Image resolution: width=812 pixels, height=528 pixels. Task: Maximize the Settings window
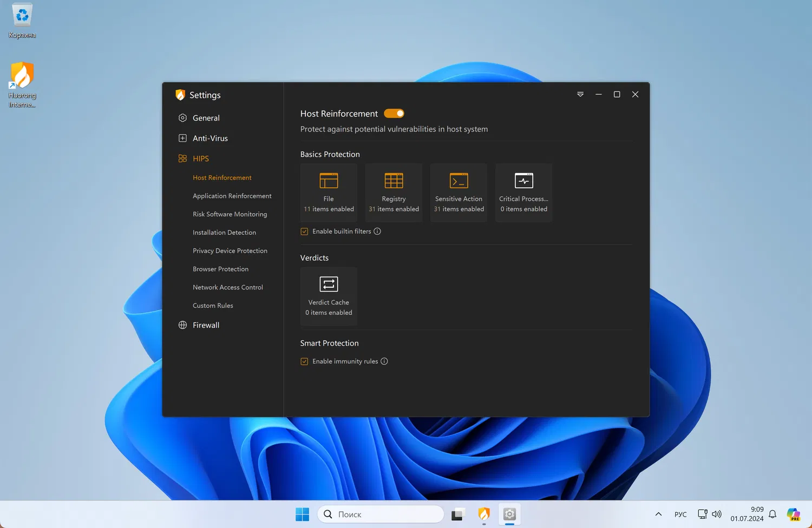(617, 94)
